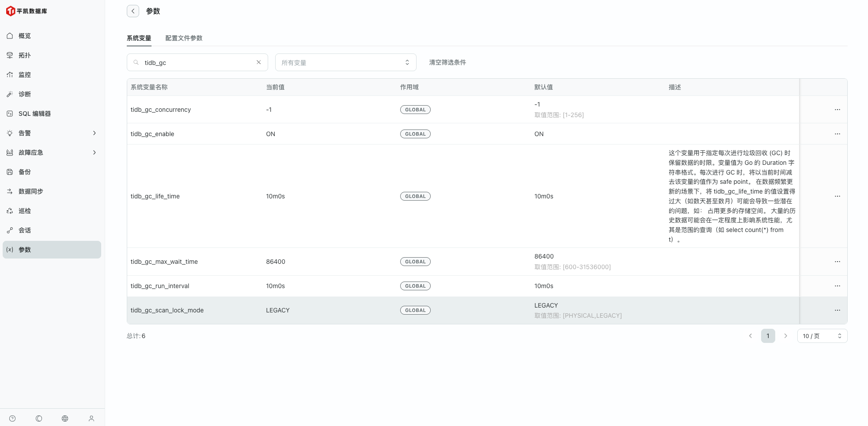Open SQL 编辑器 from the sidebar
868x426 pixels.
[x=34, y=114]
